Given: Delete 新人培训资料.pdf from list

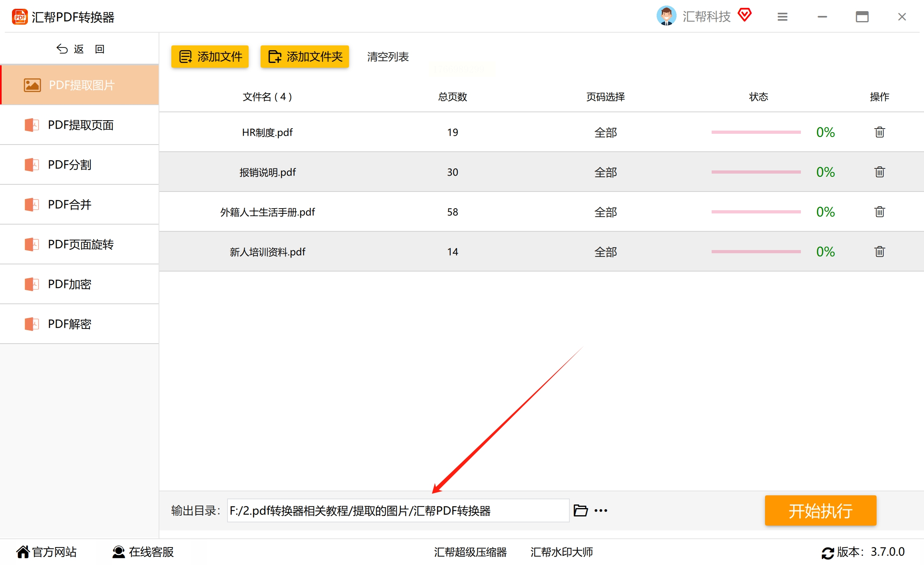Looking at the screenshot, I should [879, 252].
